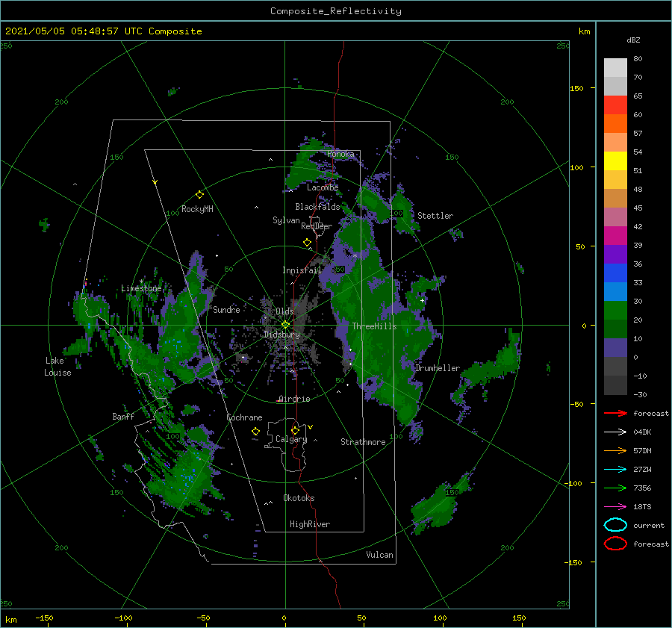Select the Sylvan label

[x=286, y=220]
